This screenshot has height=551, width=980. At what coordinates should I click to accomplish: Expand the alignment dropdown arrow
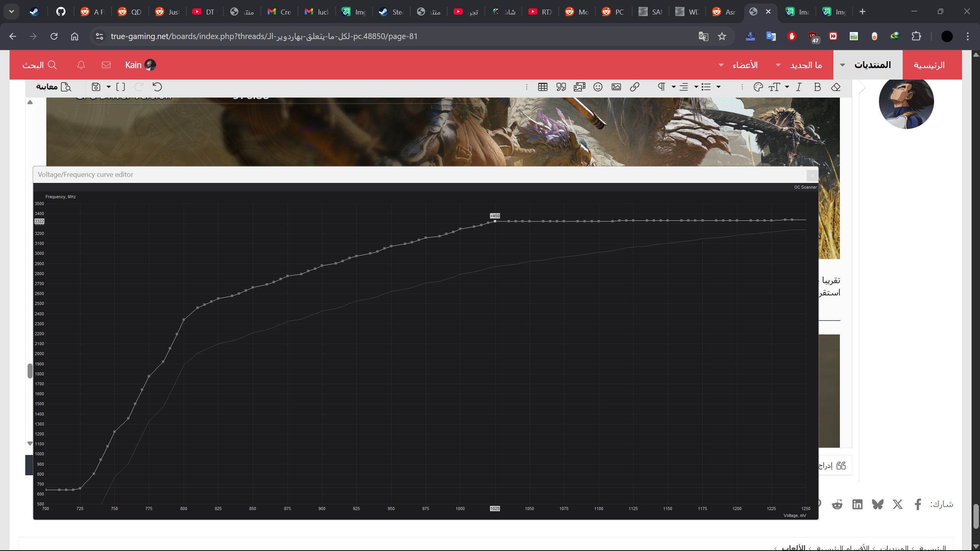tap(696, 87)
